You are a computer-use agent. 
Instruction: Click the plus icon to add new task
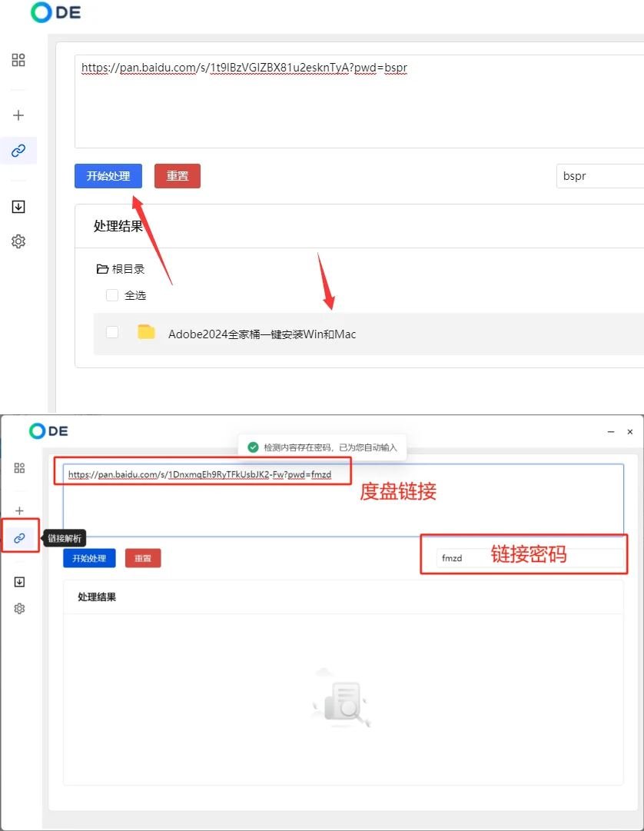[18, 115]
